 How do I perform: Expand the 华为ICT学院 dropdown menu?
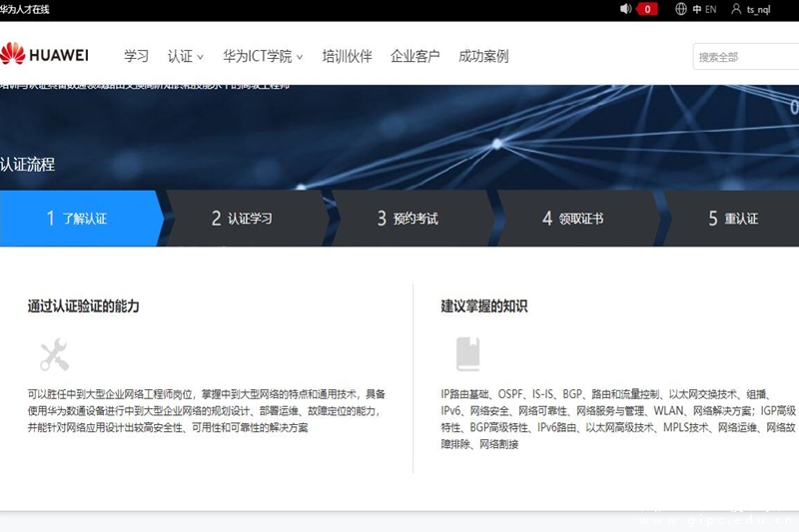point(263,56)
